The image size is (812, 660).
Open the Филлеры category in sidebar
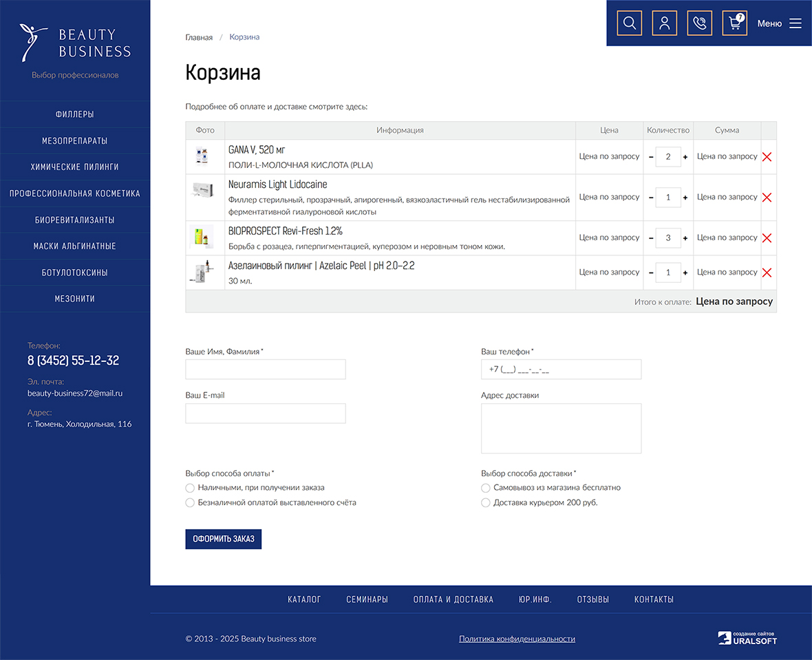tap(75, 115)
